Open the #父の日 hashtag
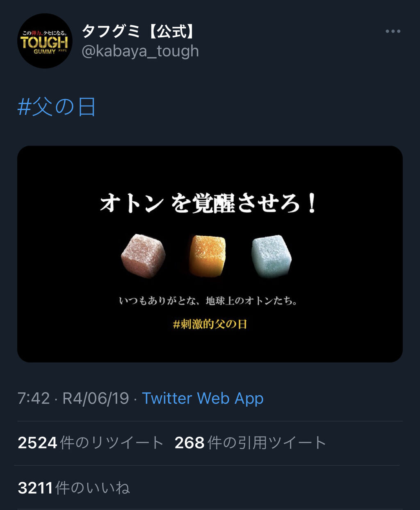 [57, 107]
